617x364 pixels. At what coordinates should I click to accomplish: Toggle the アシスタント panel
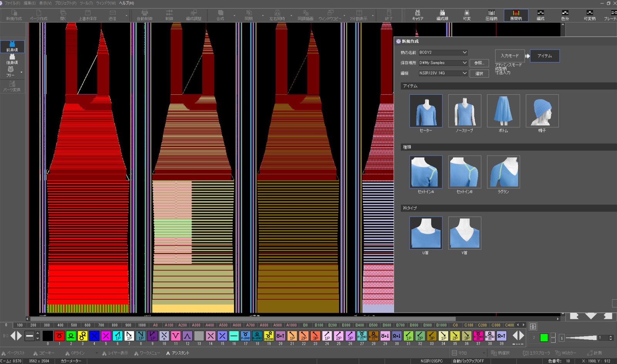point(178,353)
